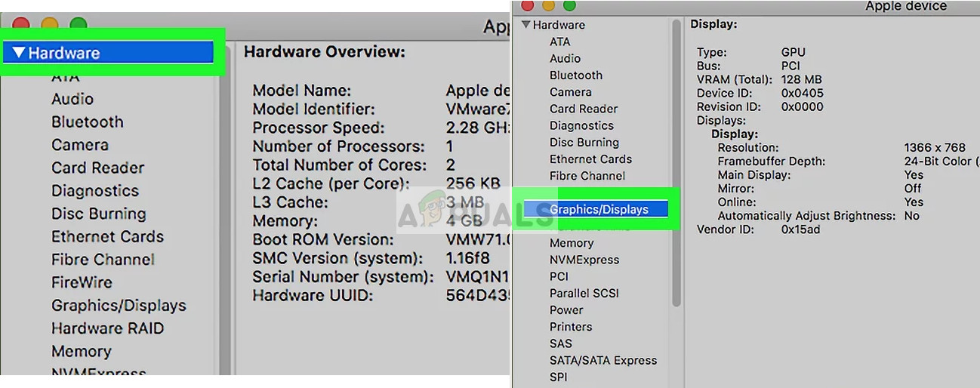The image size is (980, 388).
Task: Select Memory in Hardware Overview window sidebar
Action: click(x=82, y=352)
